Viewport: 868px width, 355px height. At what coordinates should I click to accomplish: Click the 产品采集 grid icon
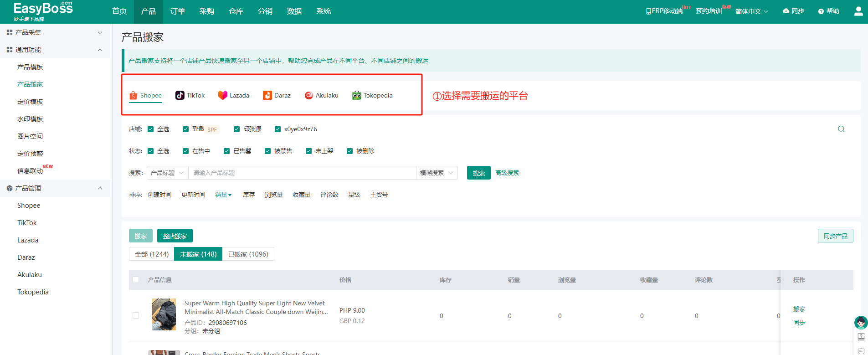(x=10, y=32)
